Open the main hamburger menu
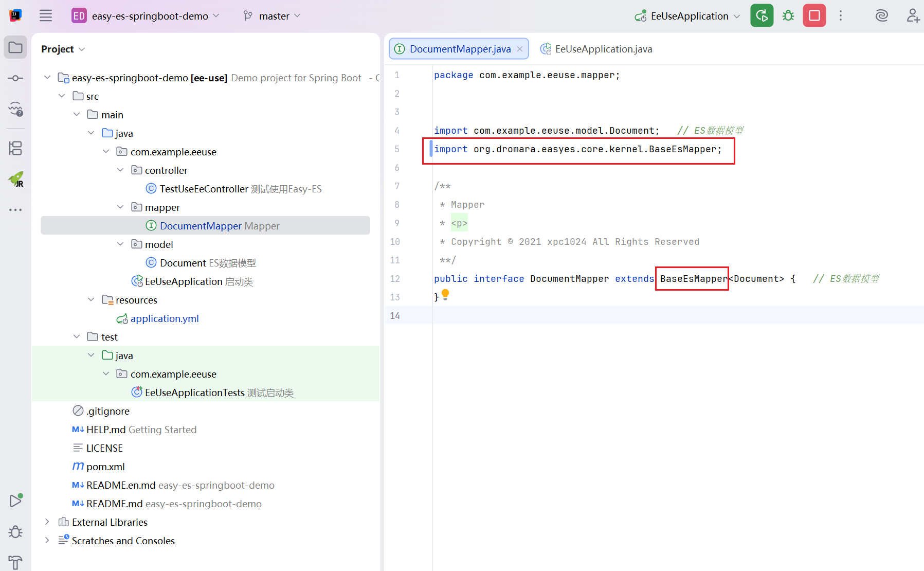Image resolution: width=924 pixels, height=571 pixels. tap(46, 15)
